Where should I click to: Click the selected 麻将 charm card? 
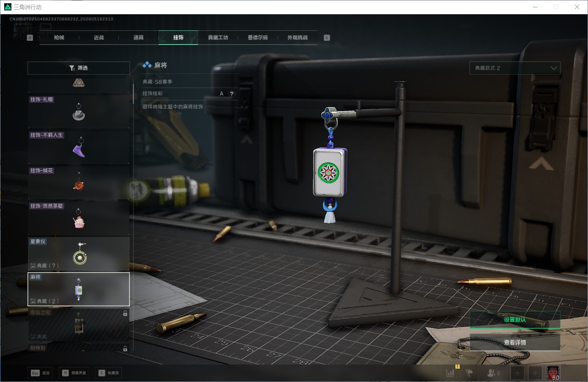point(78,289)
